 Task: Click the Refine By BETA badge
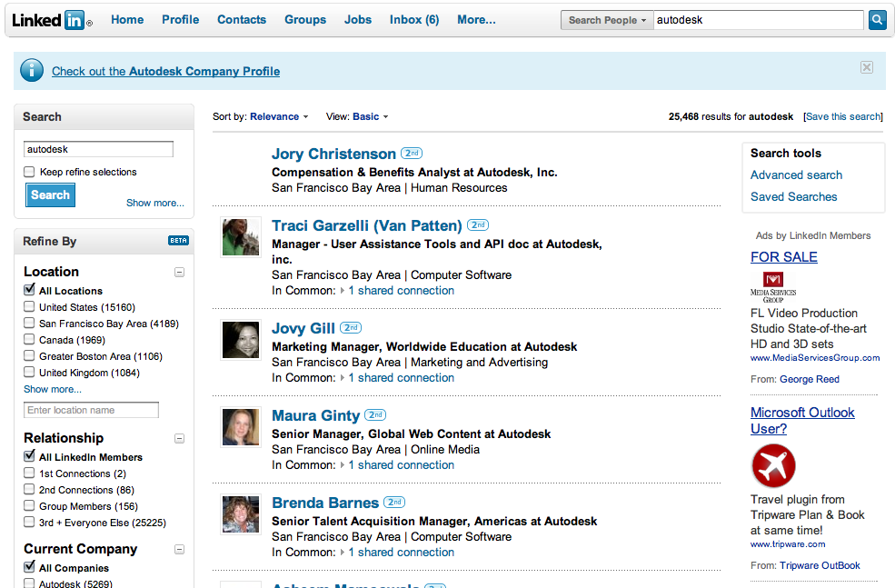(178, 241)
